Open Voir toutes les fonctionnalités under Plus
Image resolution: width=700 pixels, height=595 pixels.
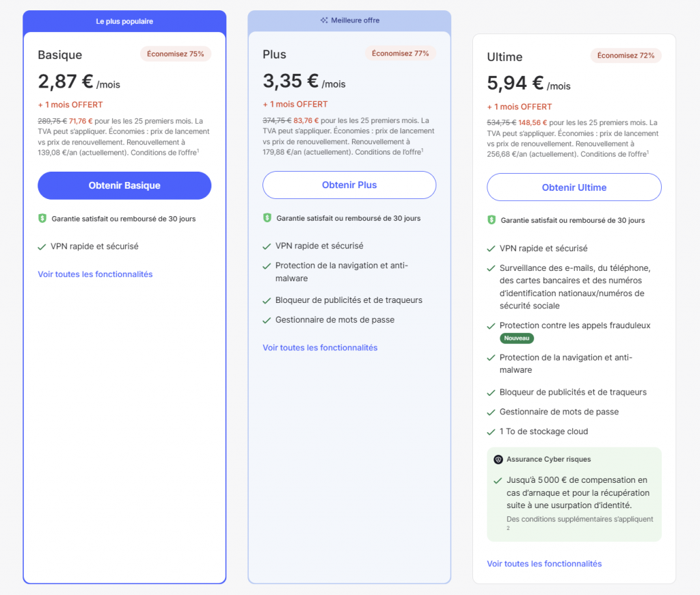point(320,347)
